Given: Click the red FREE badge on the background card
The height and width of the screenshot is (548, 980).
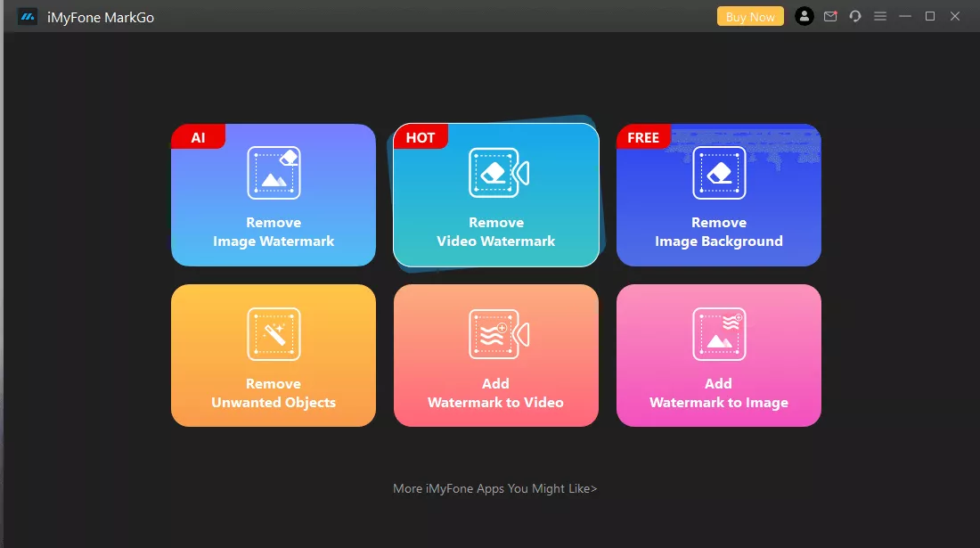Looking at the screenshot, I should [x=643, y=137].
